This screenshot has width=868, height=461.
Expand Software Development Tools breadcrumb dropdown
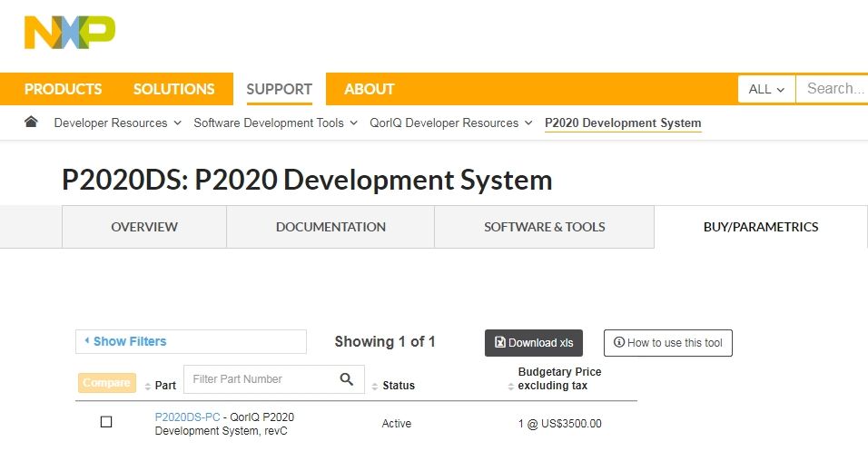coord(354,123)
